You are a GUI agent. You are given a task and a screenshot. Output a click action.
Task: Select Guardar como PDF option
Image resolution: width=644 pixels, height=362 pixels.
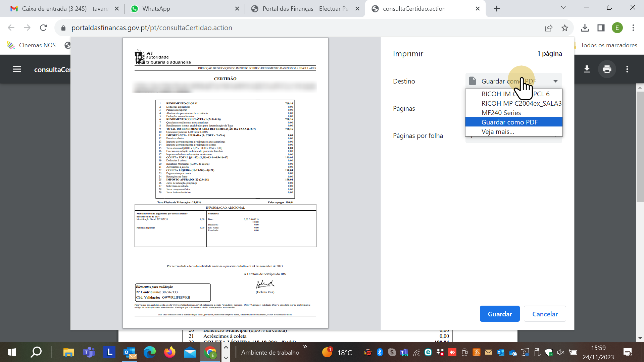[x=509, y=122]
